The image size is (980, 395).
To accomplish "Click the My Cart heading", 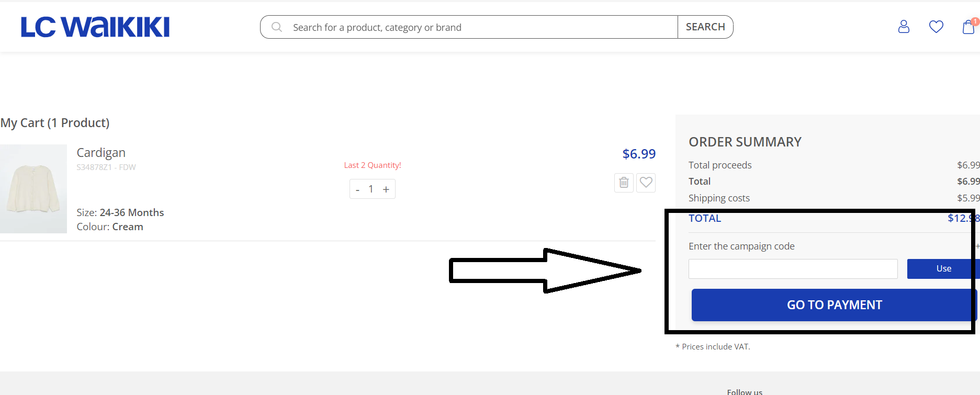I will 55,123.
